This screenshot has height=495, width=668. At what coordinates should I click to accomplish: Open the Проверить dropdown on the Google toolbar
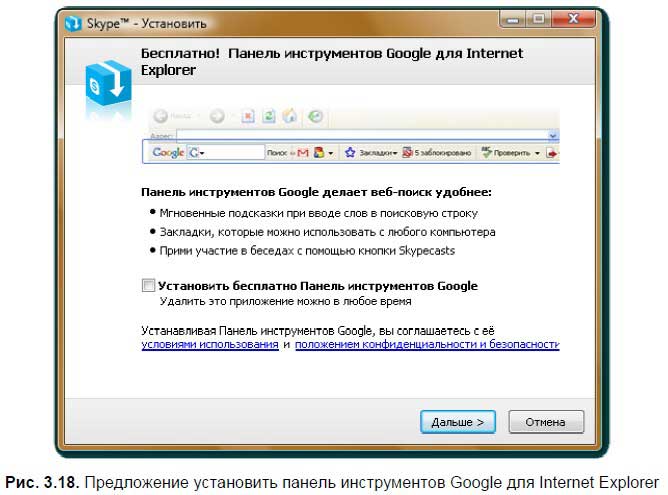pyautogui.click(x=536, y=153)
